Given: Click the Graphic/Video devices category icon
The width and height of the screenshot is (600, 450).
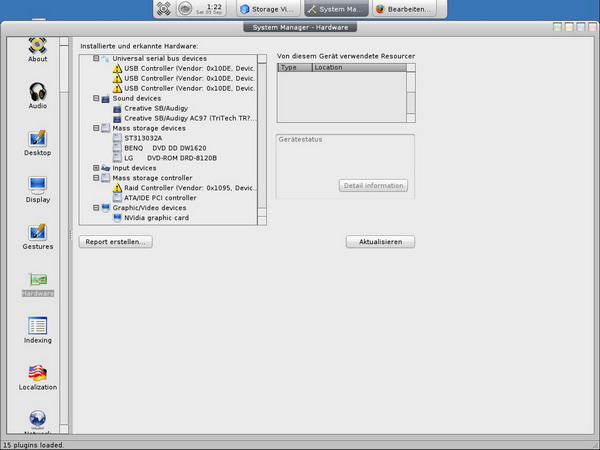Looking at the screenshot, I should coord(106,208).
